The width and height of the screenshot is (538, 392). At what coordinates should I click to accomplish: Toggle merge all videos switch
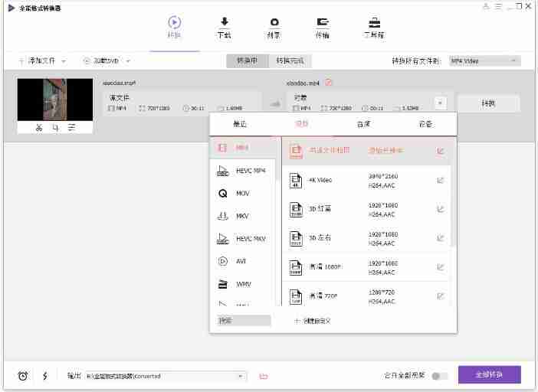[439, 376]
